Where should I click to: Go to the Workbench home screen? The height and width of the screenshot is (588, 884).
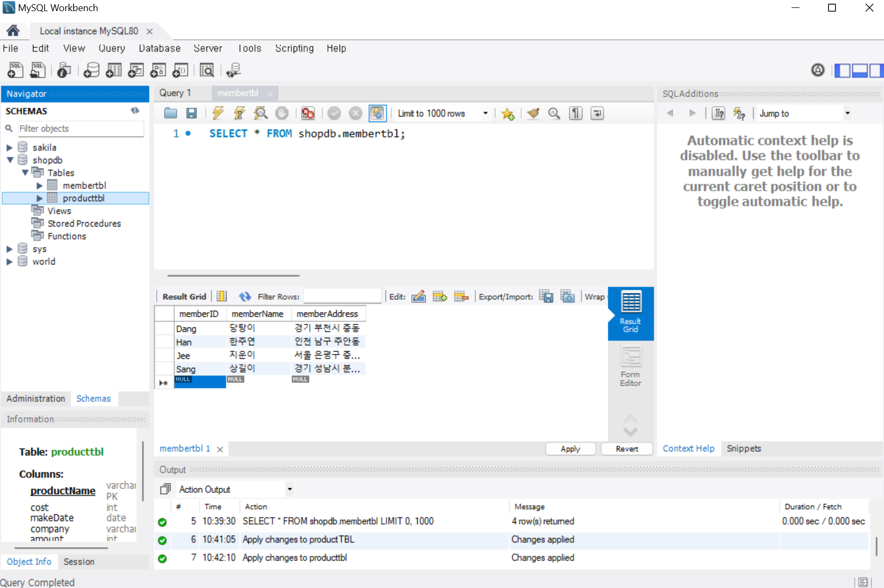[x=13, y=31]
